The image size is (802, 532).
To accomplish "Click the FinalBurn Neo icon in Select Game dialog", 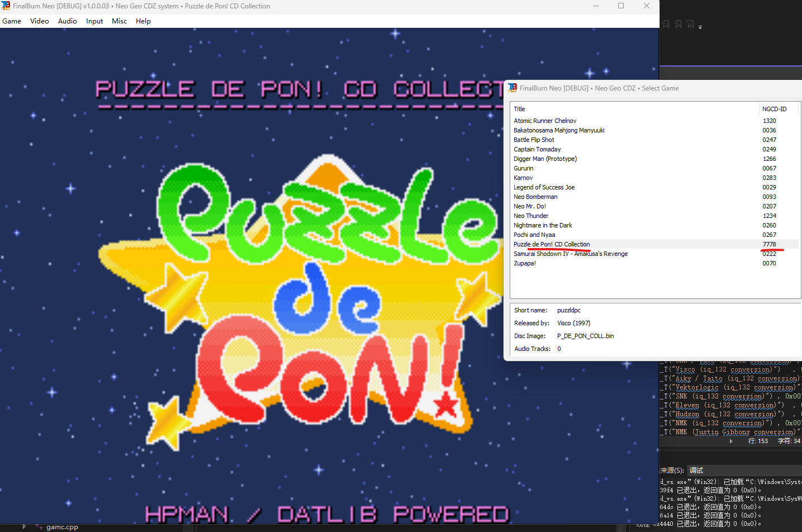I will pyautogui.click(x=512, y=88).
